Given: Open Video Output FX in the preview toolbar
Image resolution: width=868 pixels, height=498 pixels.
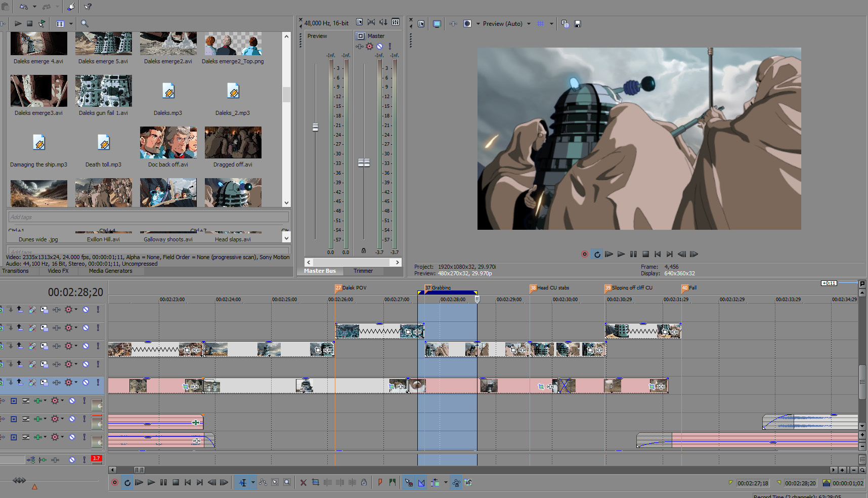Looking at the screenshot, I should tap(453, 24).
